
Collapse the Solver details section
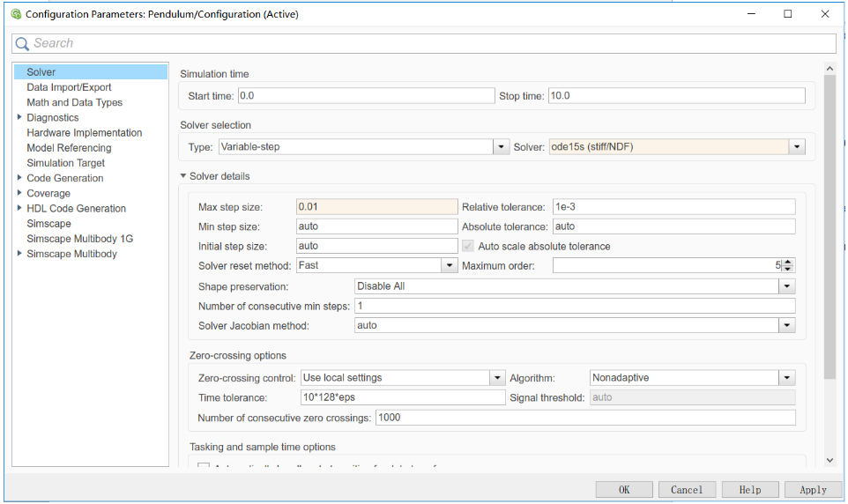pyautogui.click(x=183, y=175)
